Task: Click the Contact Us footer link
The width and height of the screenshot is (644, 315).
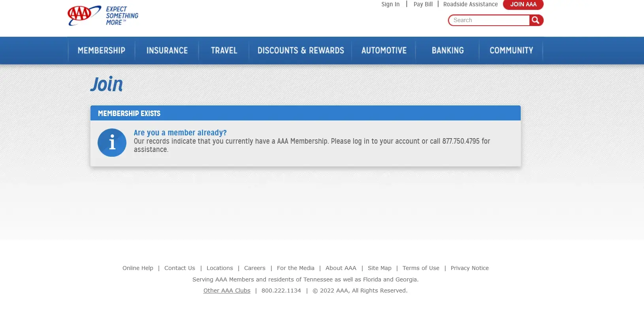Action: click(180, 268)
